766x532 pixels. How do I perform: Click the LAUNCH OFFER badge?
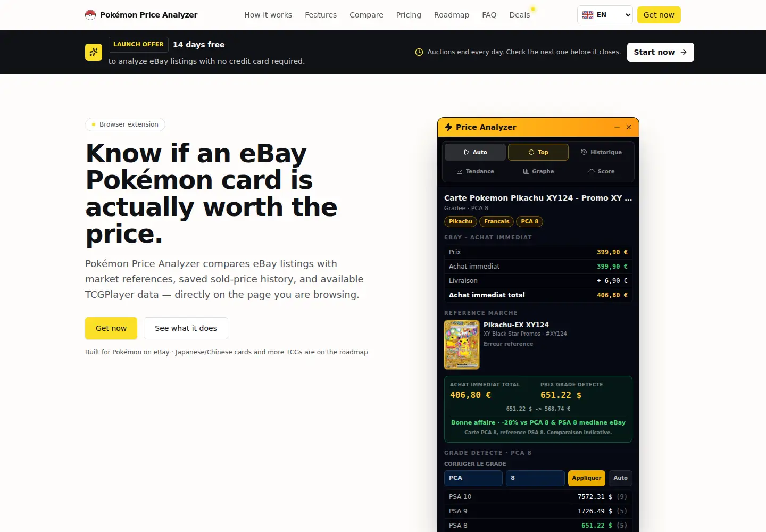coord(138,45)
